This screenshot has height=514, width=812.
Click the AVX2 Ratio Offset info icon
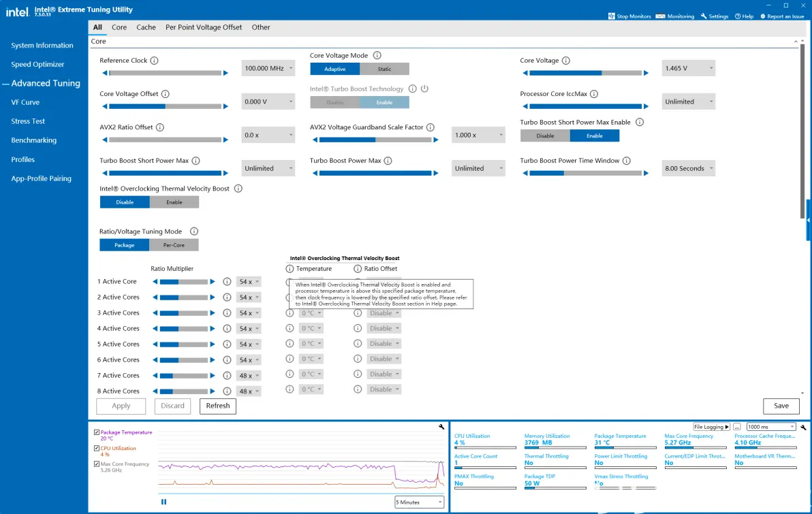(x=160, y=127)
